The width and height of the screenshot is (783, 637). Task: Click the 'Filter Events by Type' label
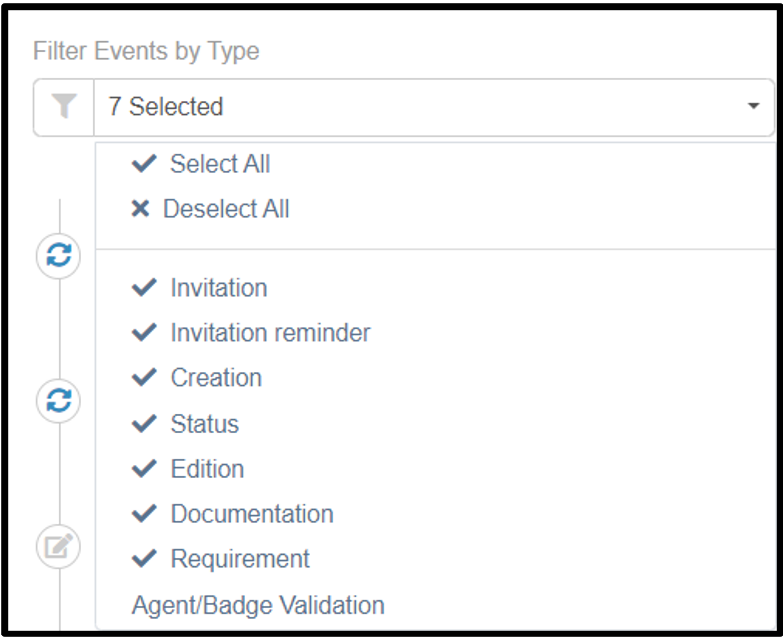[146, 51]
